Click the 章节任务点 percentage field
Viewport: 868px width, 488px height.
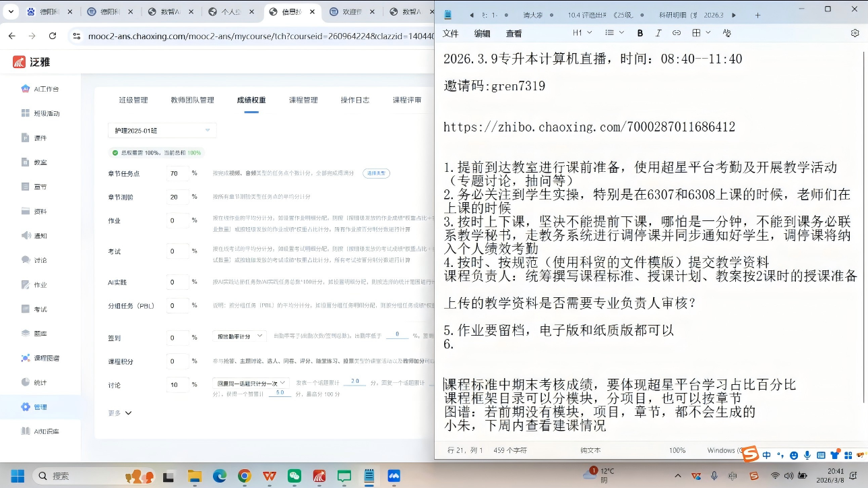pyautogui.click(x=177, y=173)
